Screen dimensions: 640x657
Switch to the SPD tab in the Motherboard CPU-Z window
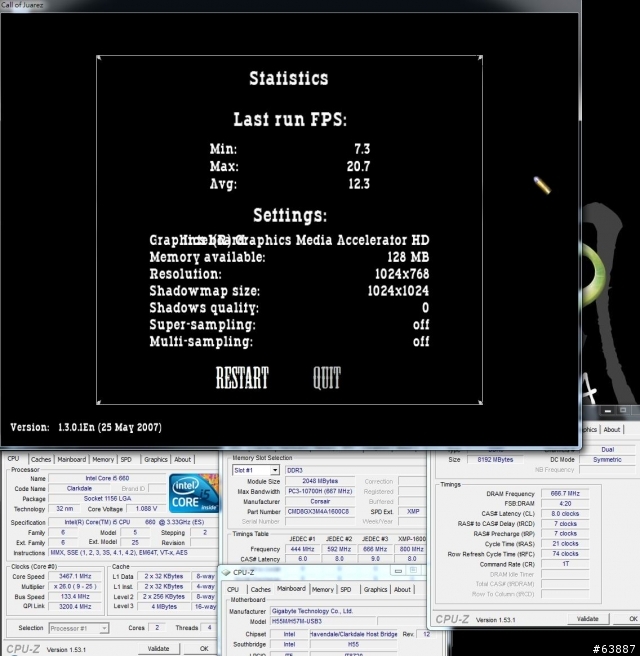pyautogui.click(x=346, y=590)
